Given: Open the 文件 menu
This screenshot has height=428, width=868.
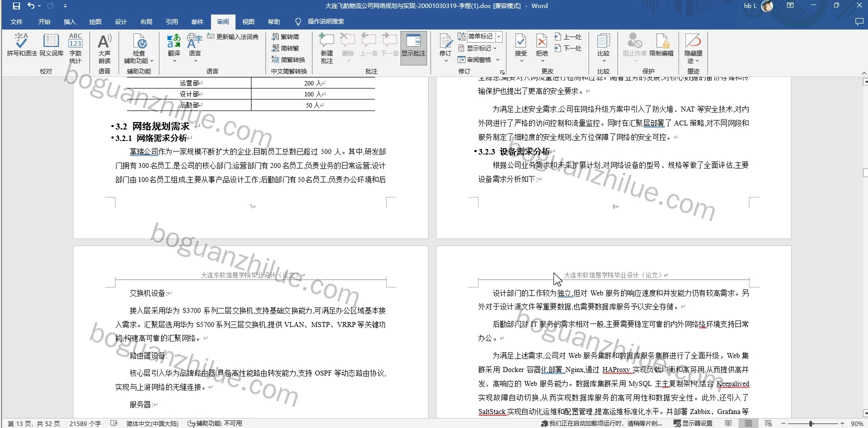Looking at the screenshot, I should tap(16, 21).
